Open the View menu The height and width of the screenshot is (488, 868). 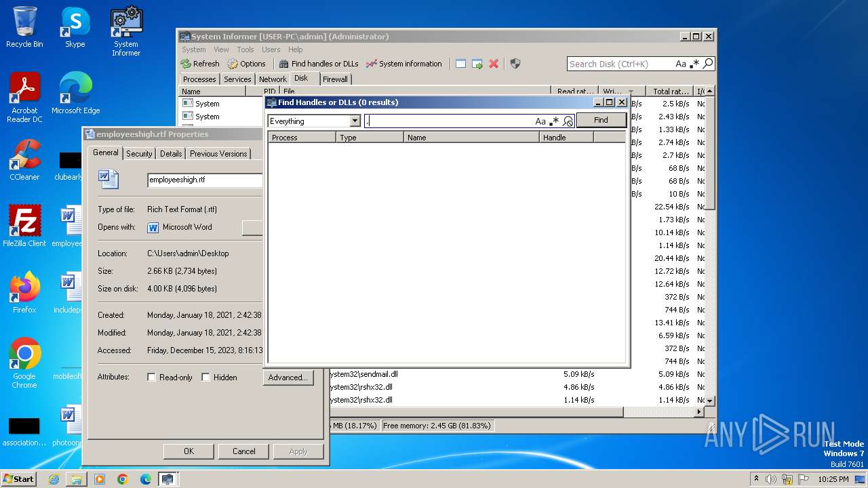[x=222, y=49]
